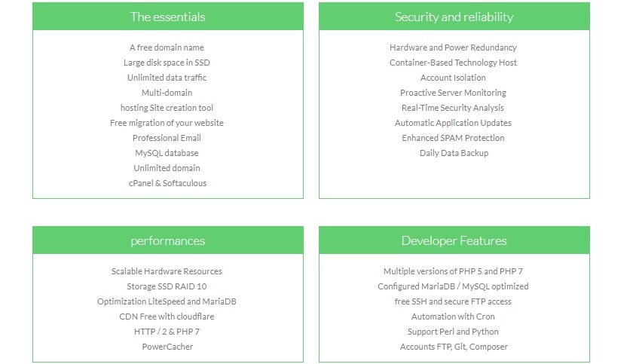Click 'cPanel & Softaculous' entry
This screenshot has height=364, width=633.
(x=167, y=183)
